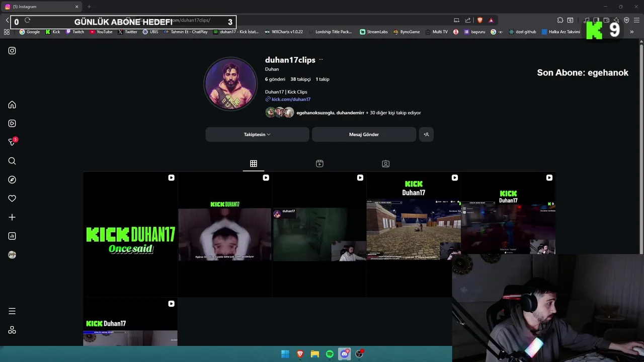Viewport: 644px width, 362px height.
Task: Open the Windows Start menu
Action: coord(285,354)
